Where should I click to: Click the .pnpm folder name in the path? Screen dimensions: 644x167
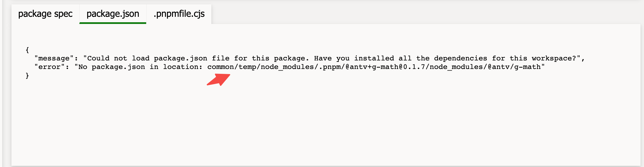tap(331, 67)
